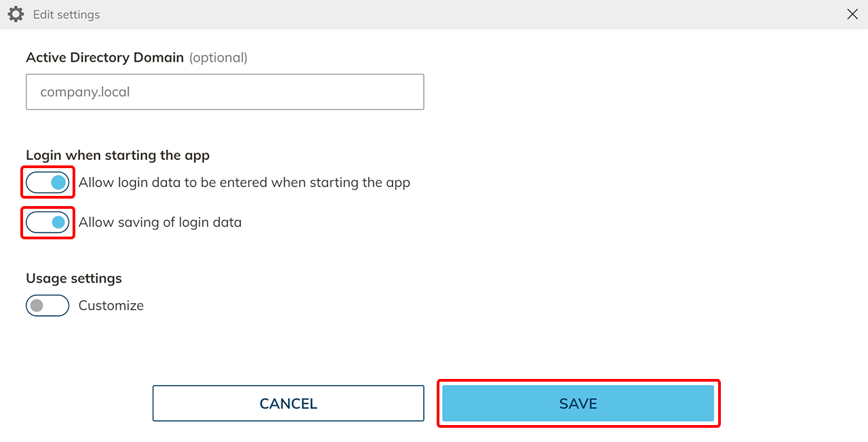This screenshot has height=442, width=868.
Task: Close the Edit settings dialog
Action: [x=852, y=14]
